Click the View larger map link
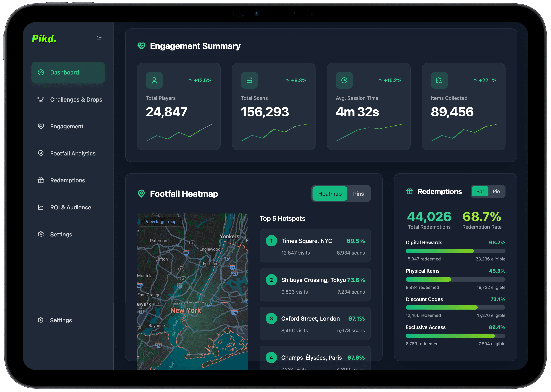The width and height of the screenshot is (551, 392). point(161,222)
